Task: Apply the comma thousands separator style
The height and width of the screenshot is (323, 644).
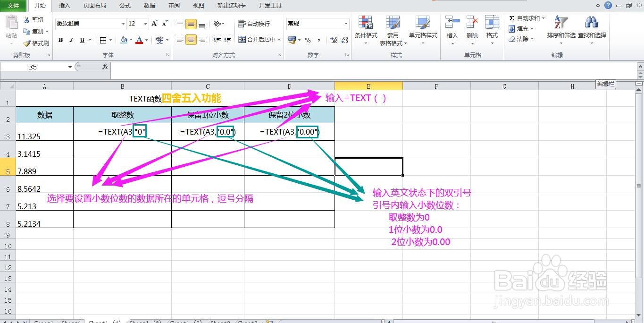Action: (x=319, y=40)
